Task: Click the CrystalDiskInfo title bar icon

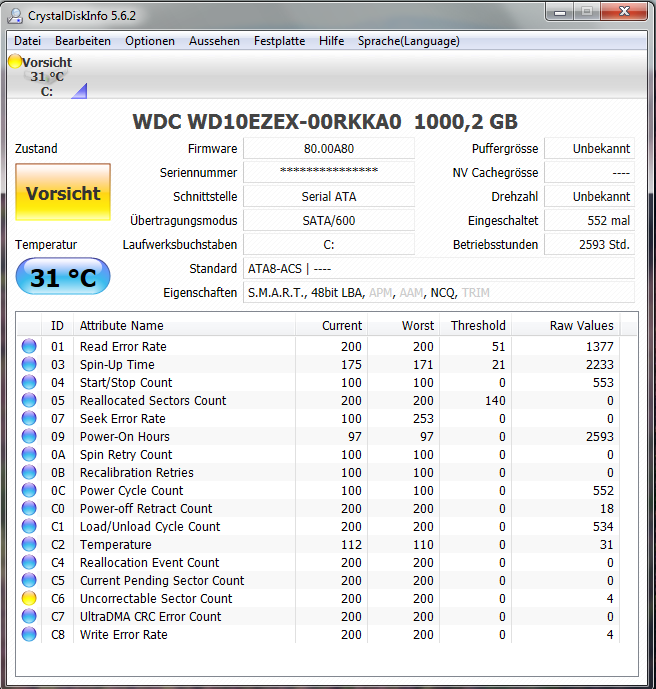Action: pos(15,16)
